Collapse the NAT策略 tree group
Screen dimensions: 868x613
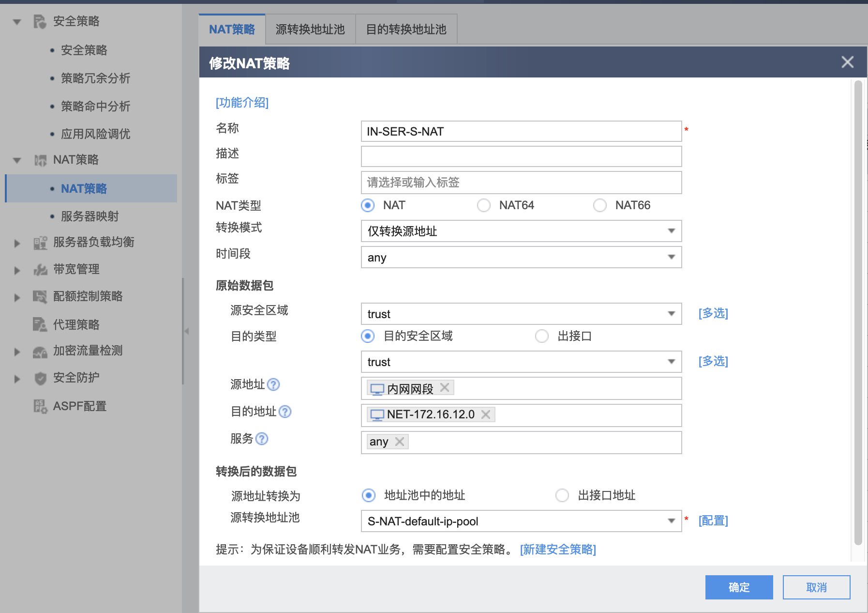[17, 160]
